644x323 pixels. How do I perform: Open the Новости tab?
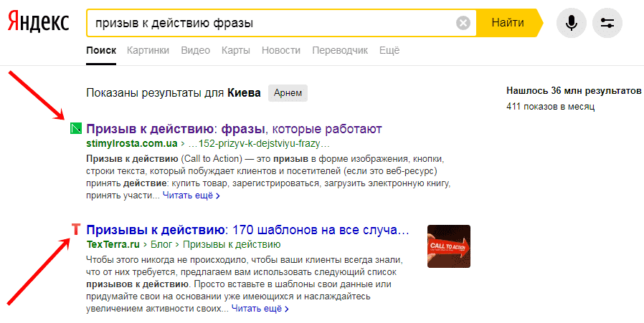click(x=280, y=50)
